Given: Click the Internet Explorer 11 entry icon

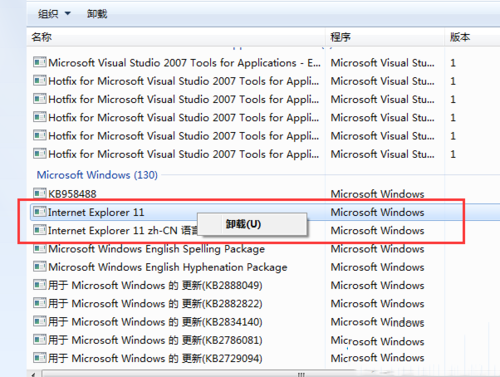Looking at the screenshot, I should click(x=40, y=212).
